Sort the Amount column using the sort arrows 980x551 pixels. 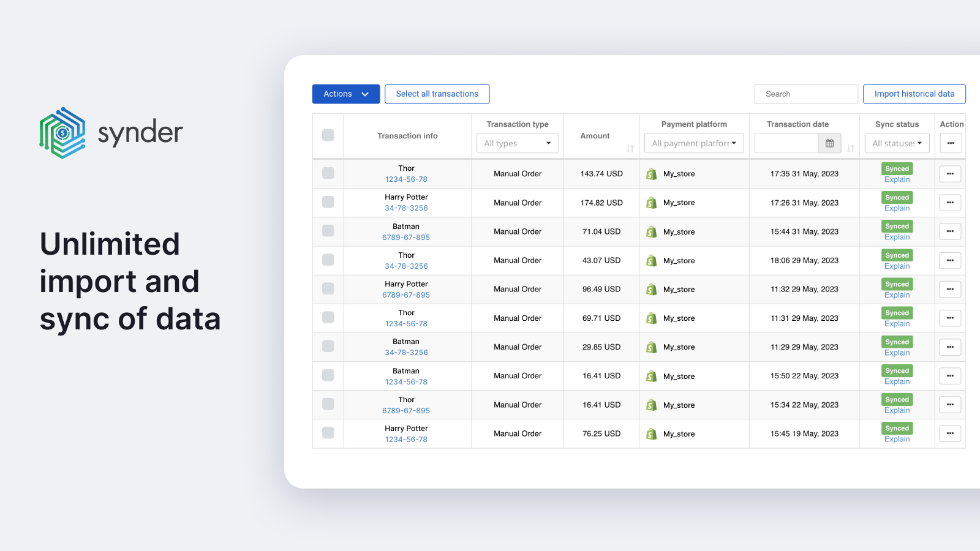coord(630,149)
